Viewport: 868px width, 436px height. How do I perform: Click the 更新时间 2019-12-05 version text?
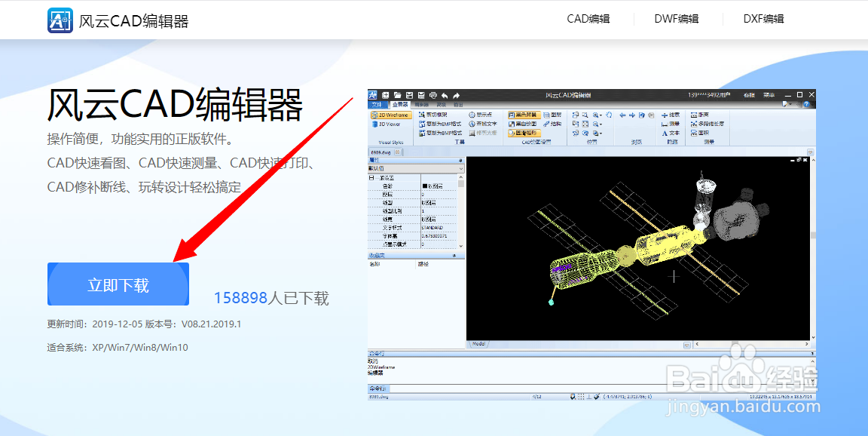(x=144, y=324)
